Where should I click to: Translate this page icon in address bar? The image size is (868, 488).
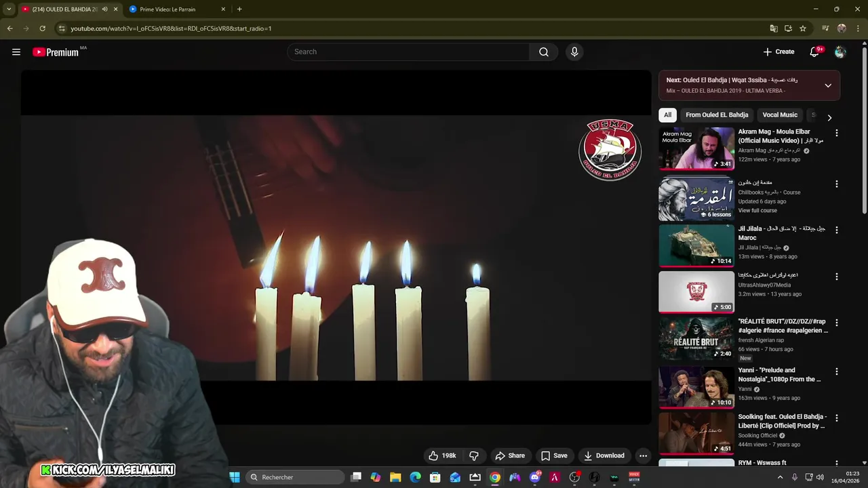[x=774, y=28]
